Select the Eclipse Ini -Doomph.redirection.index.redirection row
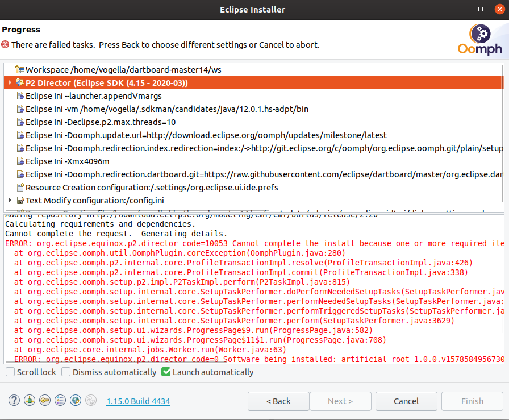509x420 pixels. tap(253, 148)
